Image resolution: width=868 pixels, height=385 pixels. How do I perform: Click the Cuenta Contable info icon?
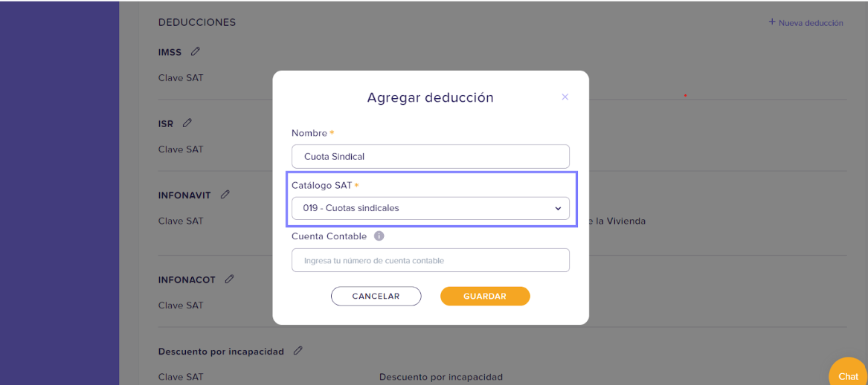coord(379,236)
